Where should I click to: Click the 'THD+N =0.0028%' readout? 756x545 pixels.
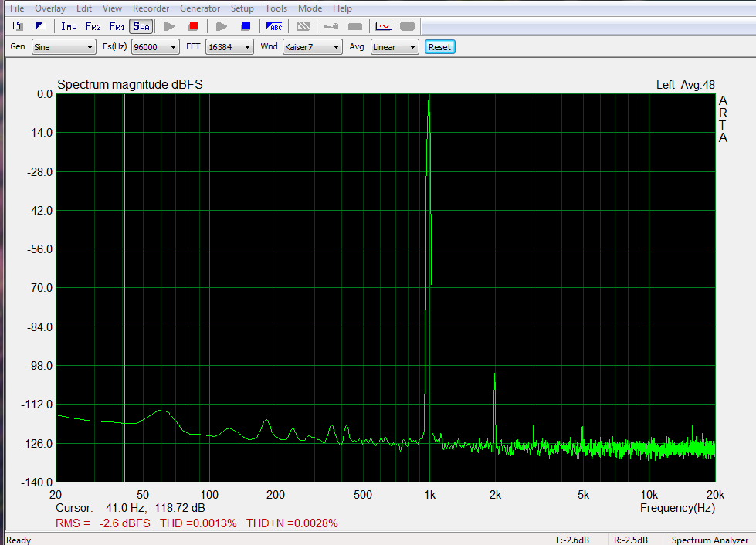tap(292, 523)
